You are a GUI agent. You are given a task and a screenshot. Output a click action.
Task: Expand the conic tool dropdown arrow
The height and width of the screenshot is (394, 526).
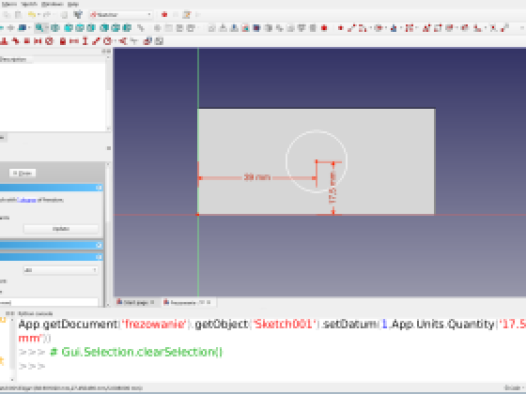402,28
